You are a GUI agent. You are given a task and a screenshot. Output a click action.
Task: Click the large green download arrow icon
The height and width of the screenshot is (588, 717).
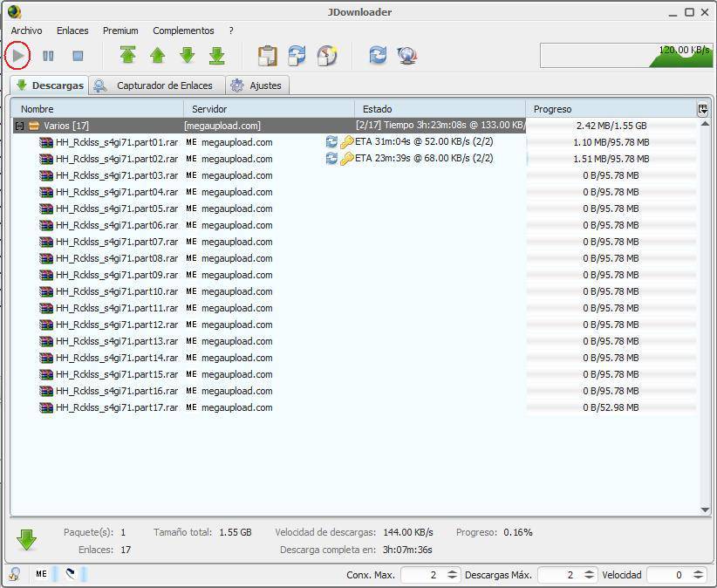pyautogui.click(x=26, y=540)
